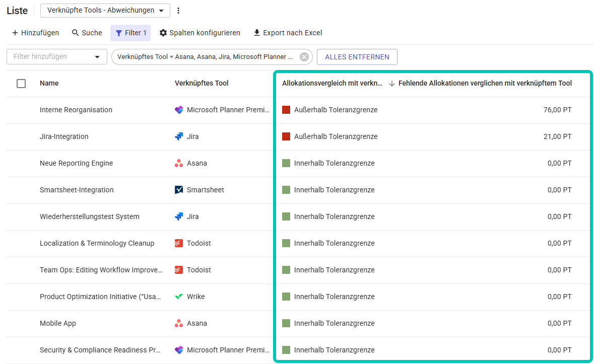
Task: Tick the select-all checkbox in table header
Action: click(21, 83)
